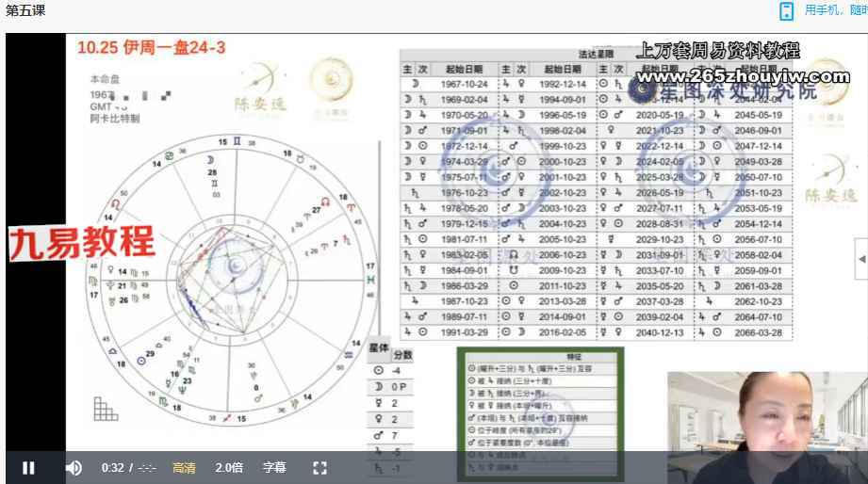Viewport: 868px width, 484px height.
Task: Click the mobile phone icon at top
Action: click(786, 10)
